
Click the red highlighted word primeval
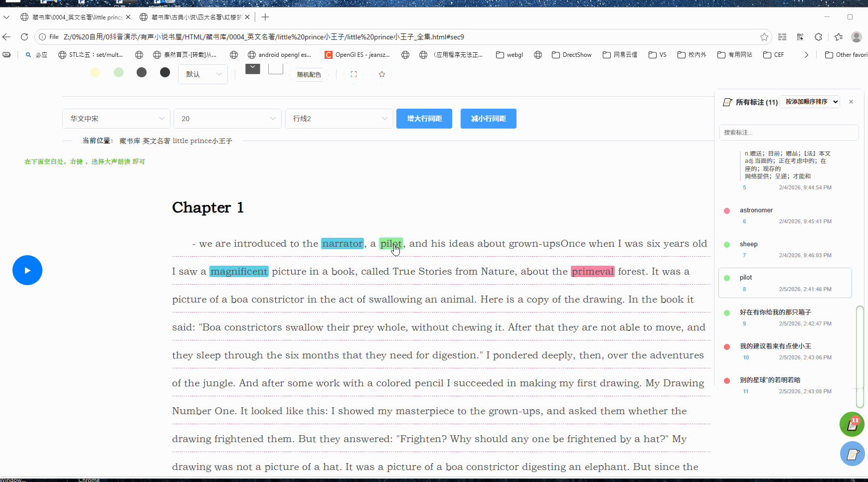[593, 271]
